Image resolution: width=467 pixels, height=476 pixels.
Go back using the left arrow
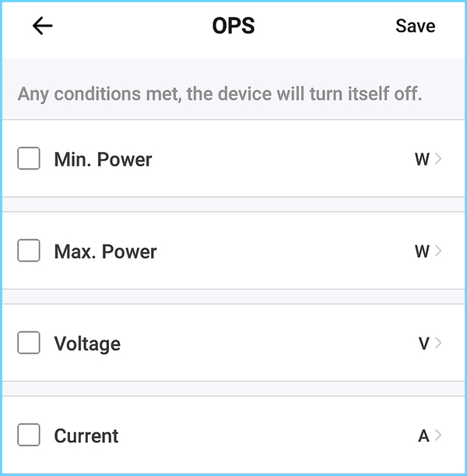click(43, 26)
